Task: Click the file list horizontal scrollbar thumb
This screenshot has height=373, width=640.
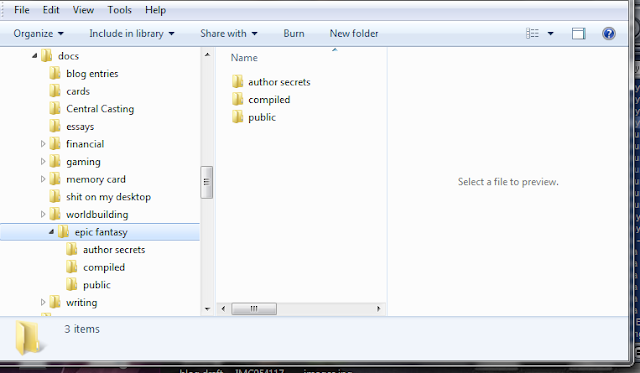Action: point(254,309)
